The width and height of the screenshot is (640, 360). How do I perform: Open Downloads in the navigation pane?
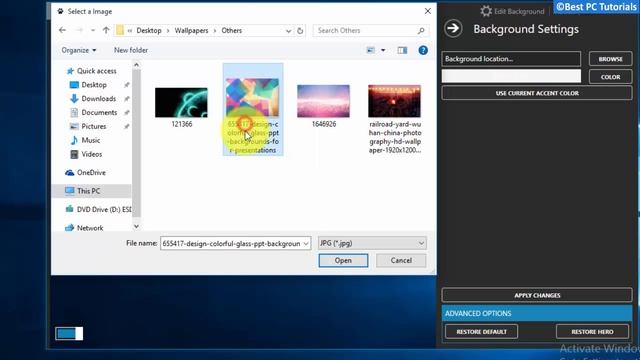(98, 99)
